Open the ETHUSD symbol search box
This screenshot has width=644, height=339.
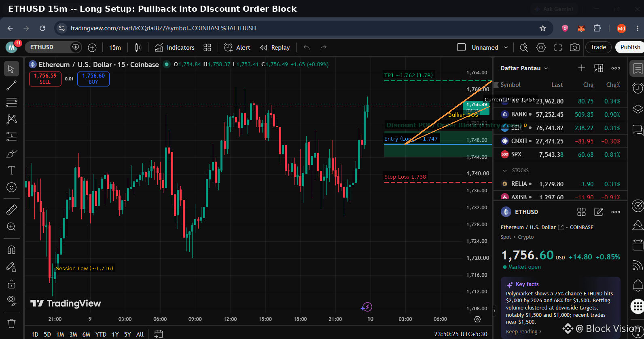pyautogui.click(x=48, y=47)
